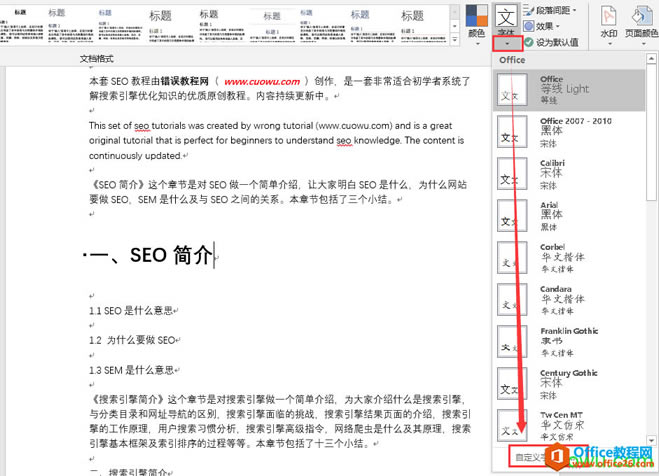Image resolution: width=659 pixels, height=476 pixels.
Task: Click the font list scrollbar thumb
Action: 651,133
